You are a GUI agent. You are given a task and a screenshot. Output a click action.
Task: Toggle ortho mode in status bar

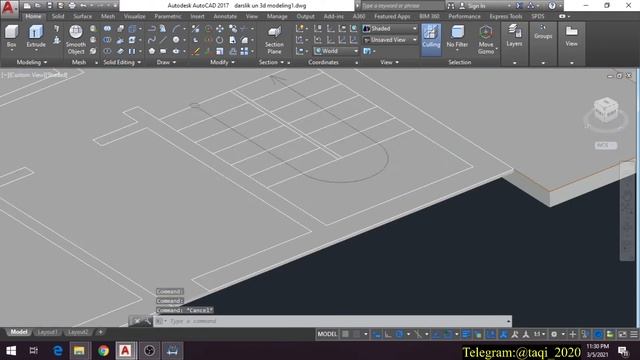[388, 334]
